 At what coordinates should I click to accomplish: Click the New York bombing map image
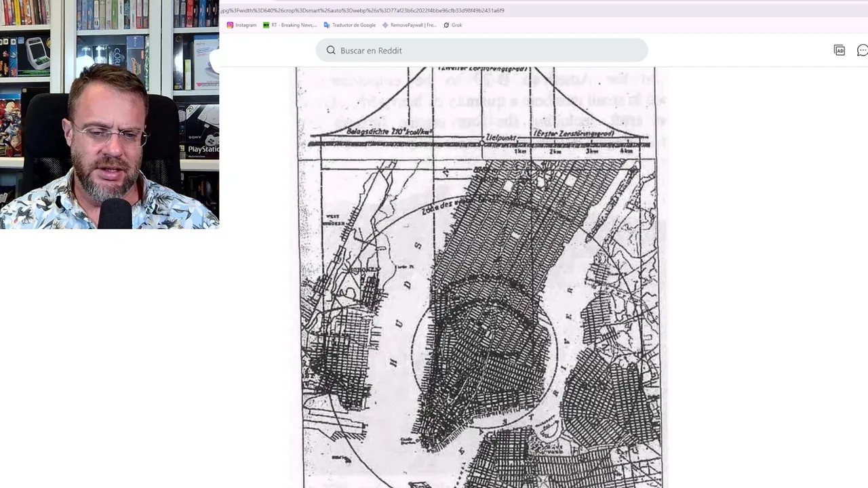[479, 277]
